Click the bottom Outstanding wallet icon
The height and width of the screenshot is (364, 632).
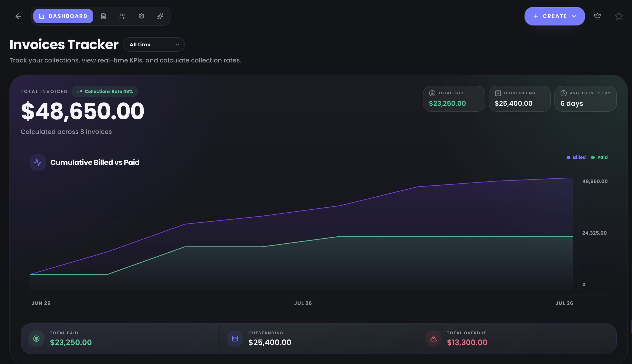point(235,339)
